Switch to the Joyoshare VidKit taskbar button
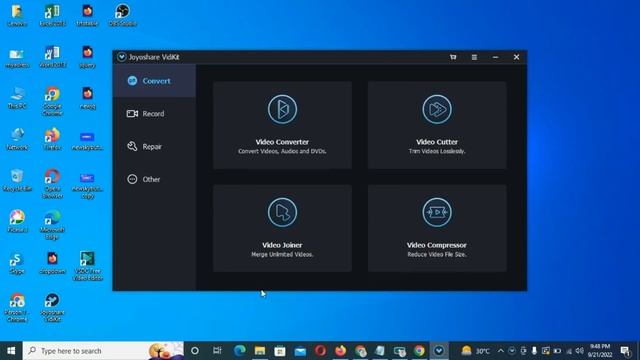The image size is (640, 360). tap(439, 351)
